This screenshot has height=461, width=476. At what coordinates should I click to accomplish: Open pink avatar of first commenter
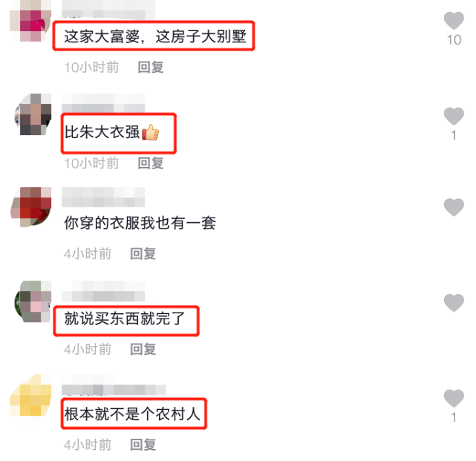30,22
